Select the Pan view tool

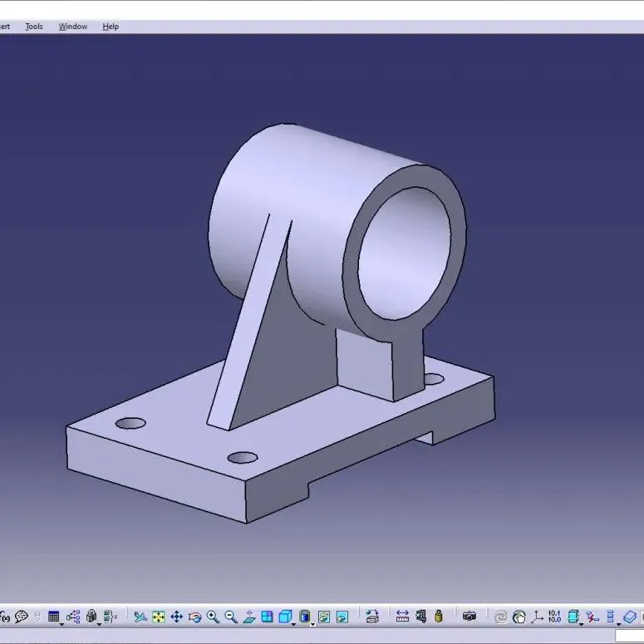177,617
